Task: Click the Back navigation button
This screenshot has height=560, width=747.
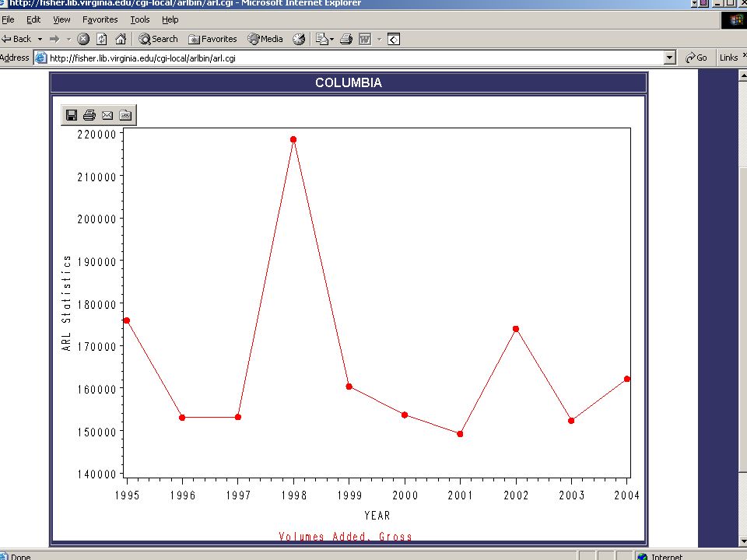Action: click(16, 39)
